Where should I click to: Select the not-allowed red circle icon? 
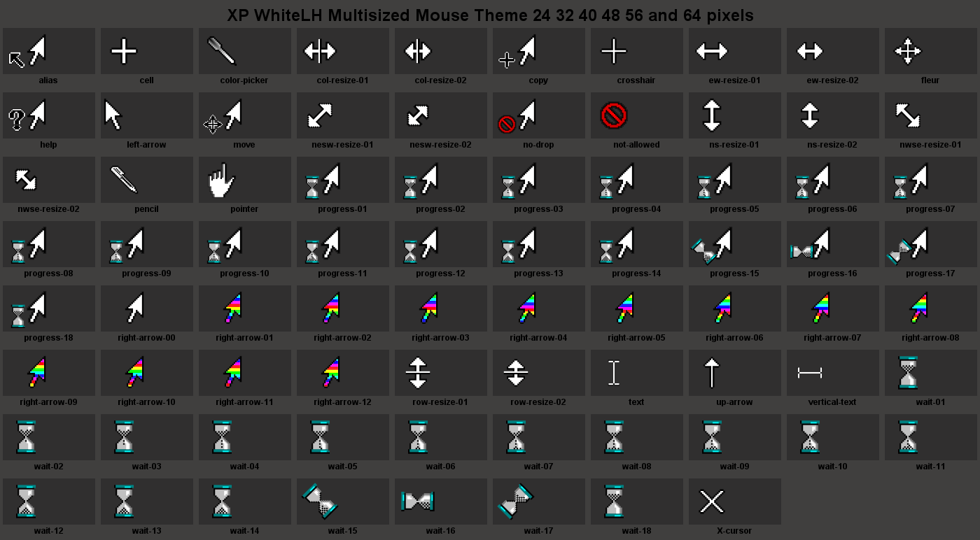[614, 115]
